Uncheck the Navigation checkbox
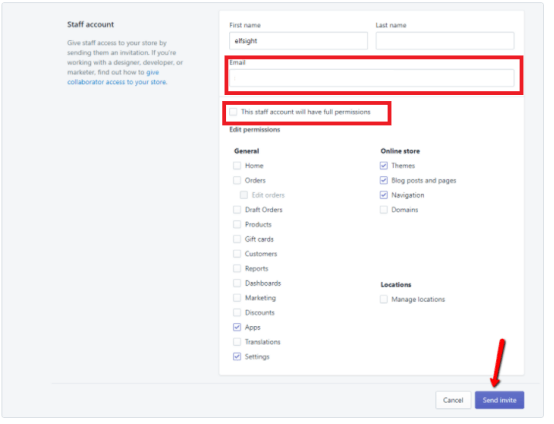 pyautogui.click(x=384, y=195)
